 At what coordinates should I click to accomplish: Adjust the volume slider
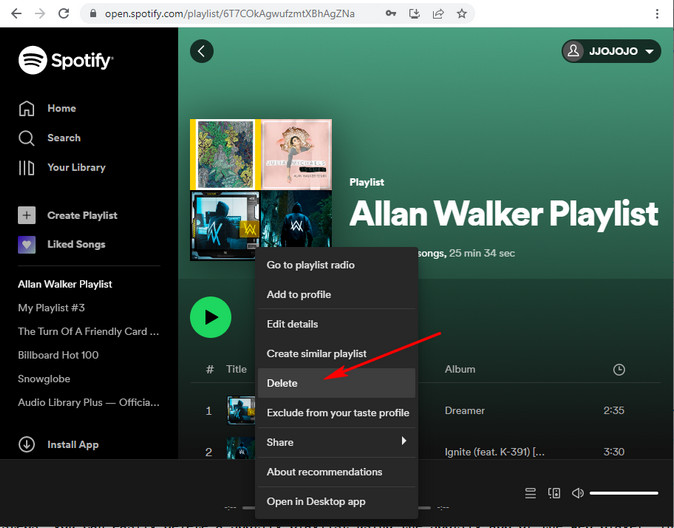click(624, 493)
